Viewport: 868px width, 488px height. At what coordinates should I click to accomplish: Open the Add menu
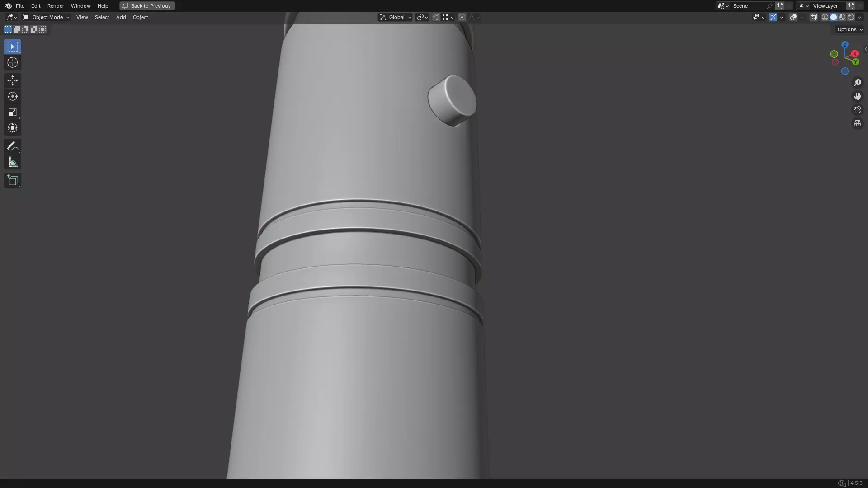pos(121,17)
